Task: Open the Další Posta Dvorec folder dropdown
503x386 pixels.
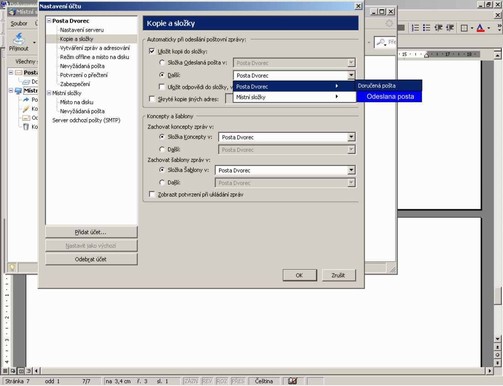Action: click(351, 75)
